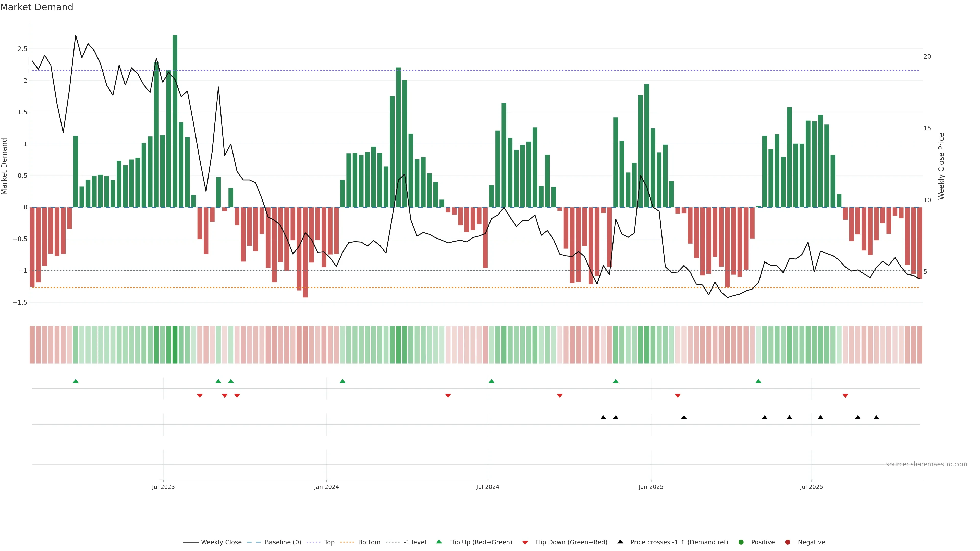Image resolution: width=980 pixels, height=551 pixels.
Task: Hide the Top dotted line legend item
Action: 329,542
